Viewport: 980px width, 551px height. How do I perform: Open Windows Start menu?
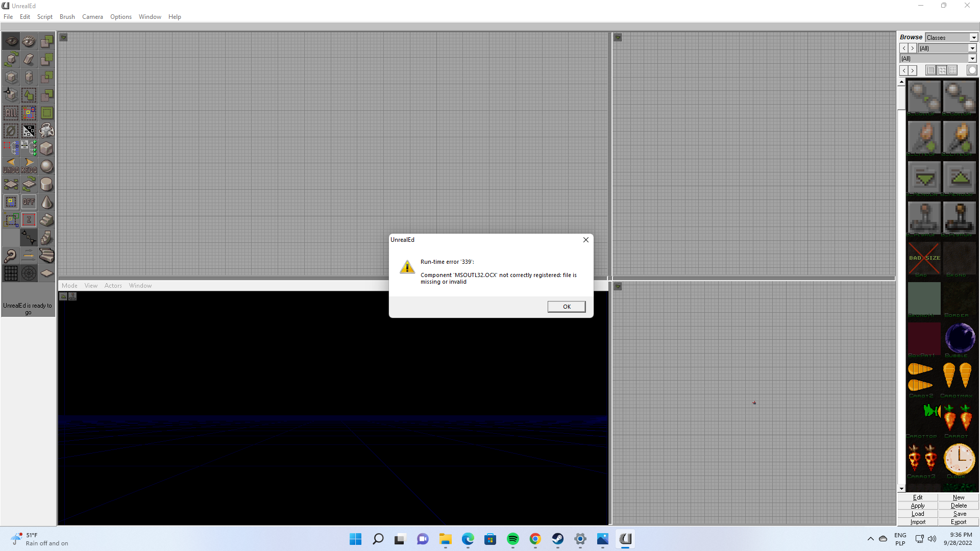[356, 539]
